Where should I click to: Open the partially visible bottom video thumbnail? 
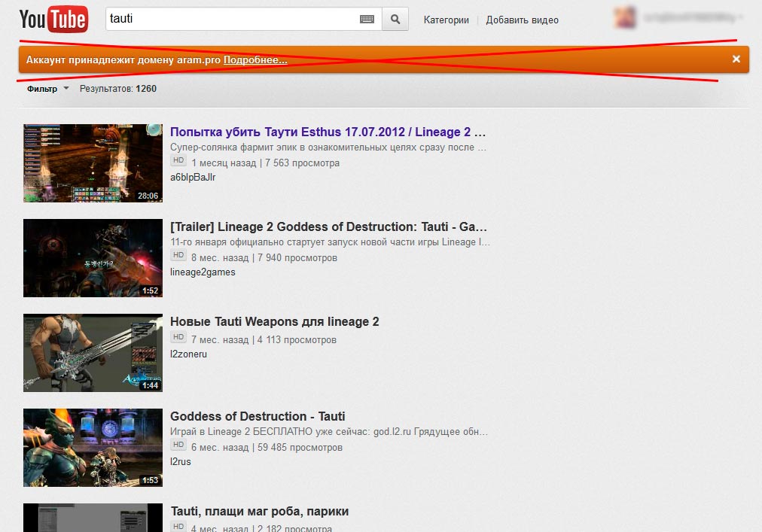pos(93,518)
